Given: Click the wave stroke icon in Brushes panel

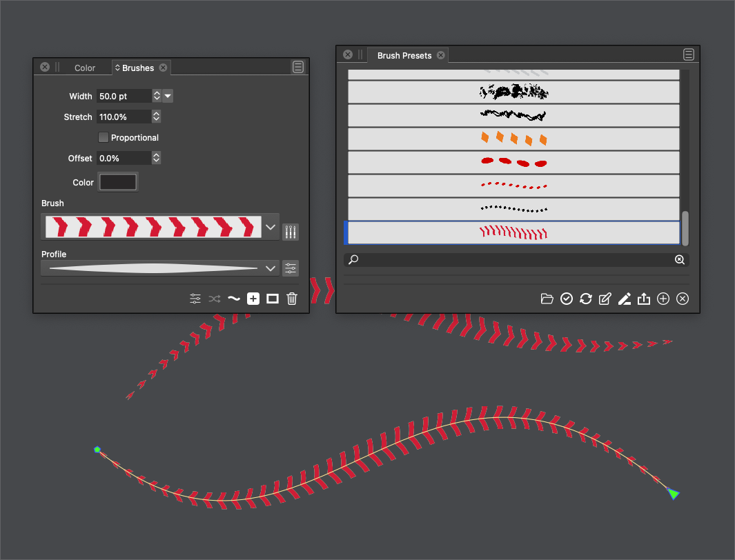Looking at the screenshot, I should pos(234,299).
